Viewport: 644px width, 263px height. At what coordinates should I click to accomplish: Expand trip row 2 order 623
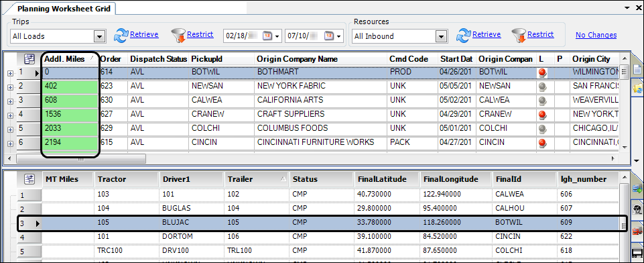[10, 87]
